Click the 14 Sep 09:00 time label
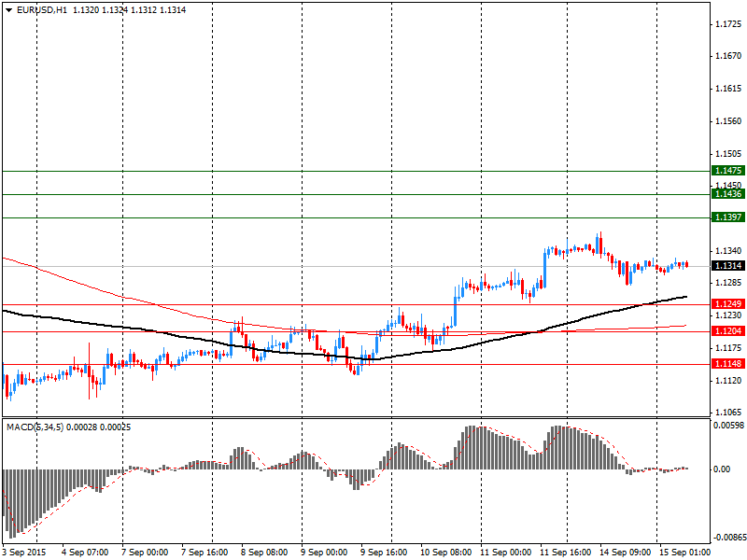 [625, 553]
